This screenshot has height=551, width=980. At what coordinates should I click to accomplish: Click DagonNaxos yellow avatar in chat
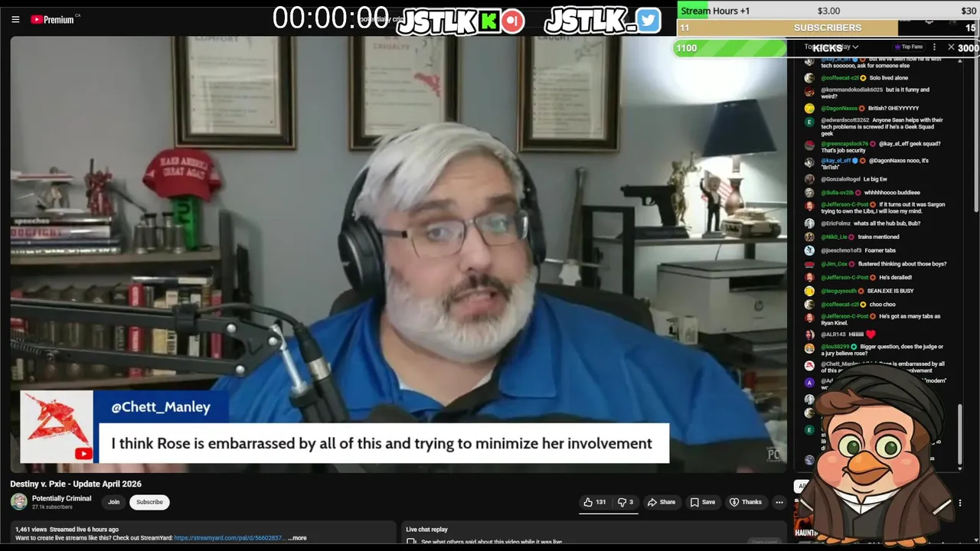point(809,108)
